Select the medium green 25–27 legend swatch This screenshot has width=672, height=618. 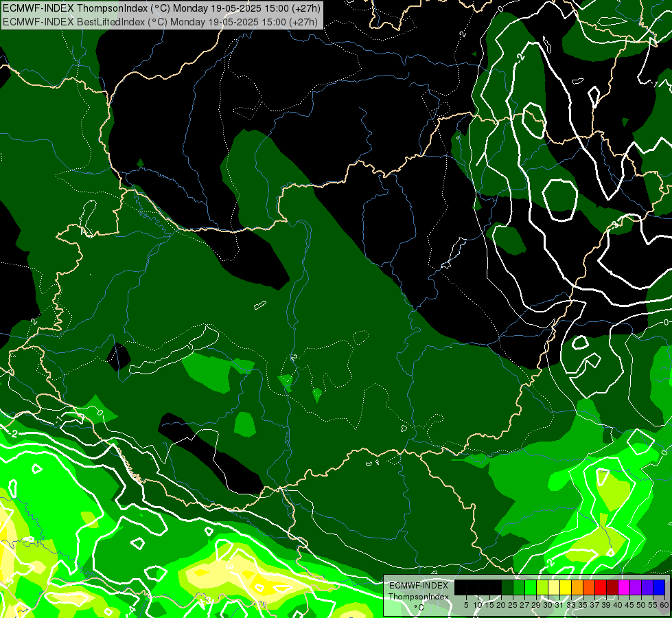pos(519,587)
